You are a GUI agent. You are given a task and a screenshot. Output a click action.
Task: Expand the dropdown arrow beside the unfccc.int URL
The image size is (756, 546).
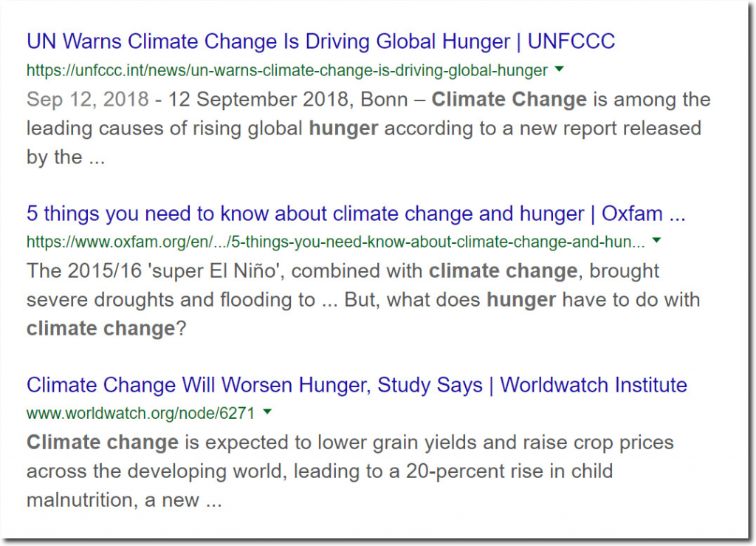click(x=560, y=69)
